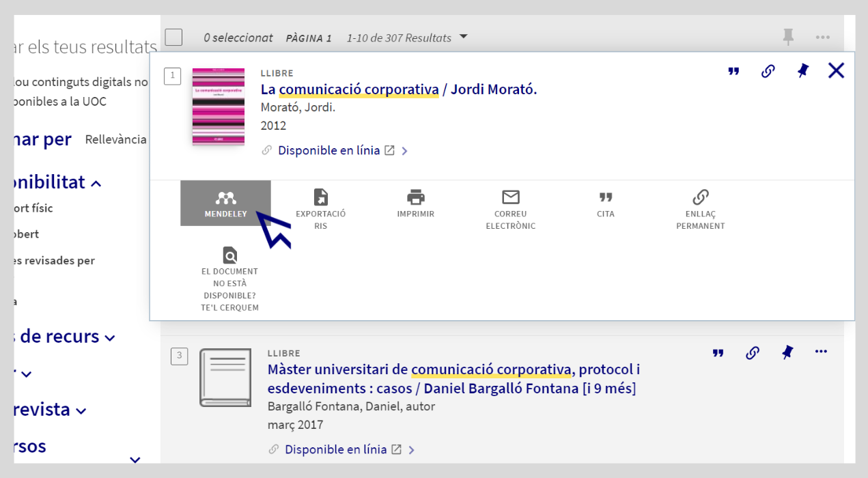Pin the Màster universitari record

tap(787, 352)
